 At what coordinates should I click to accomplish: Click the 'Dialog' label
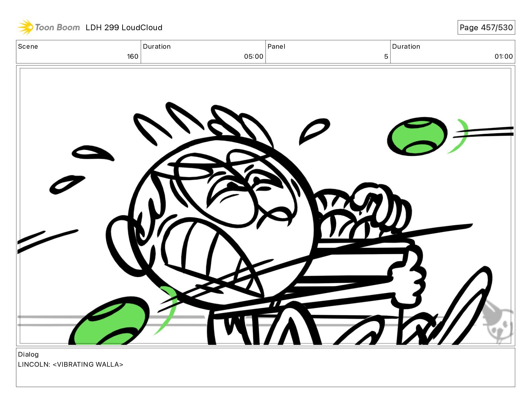[28, 355]
